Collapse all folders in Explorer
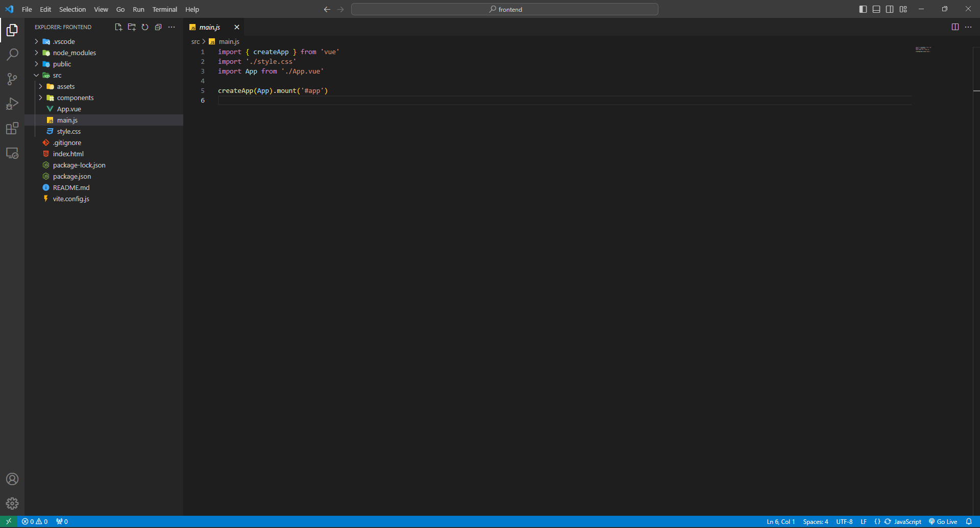The image size is (980, 528). point(158,27)
